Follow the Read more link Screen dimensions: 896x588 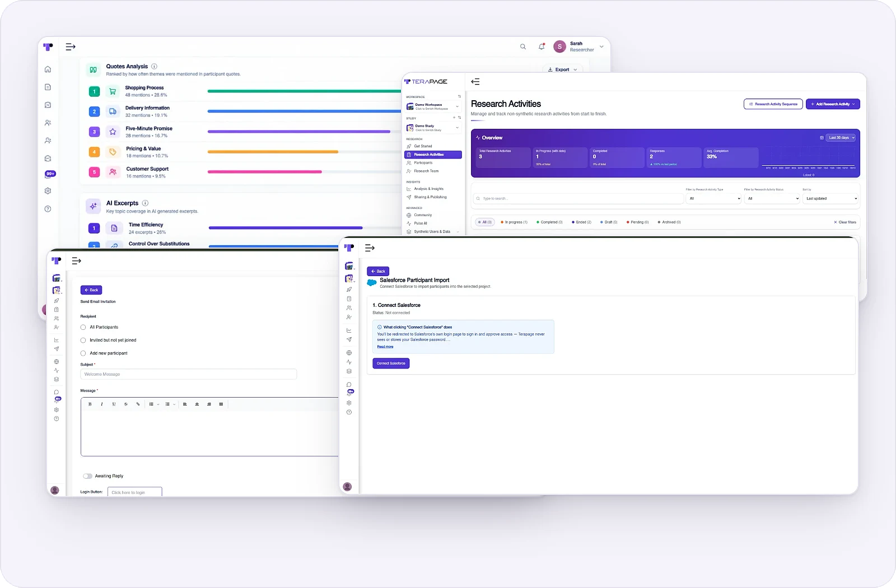pos(385,347)
